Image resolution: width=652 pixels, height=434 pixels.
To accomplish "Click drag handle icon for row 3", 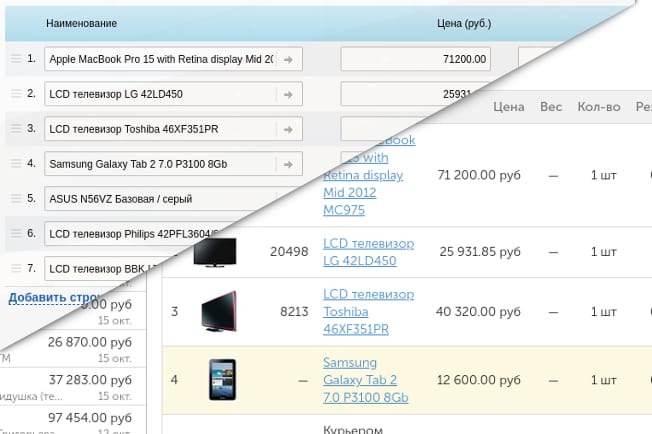I will tap(16, 128).
